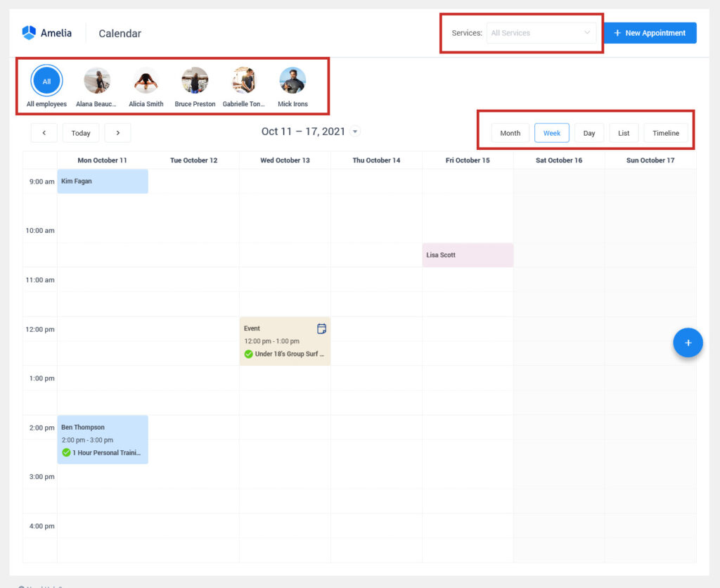Jump to Today

pyautogui.click(x=81, y=133)
